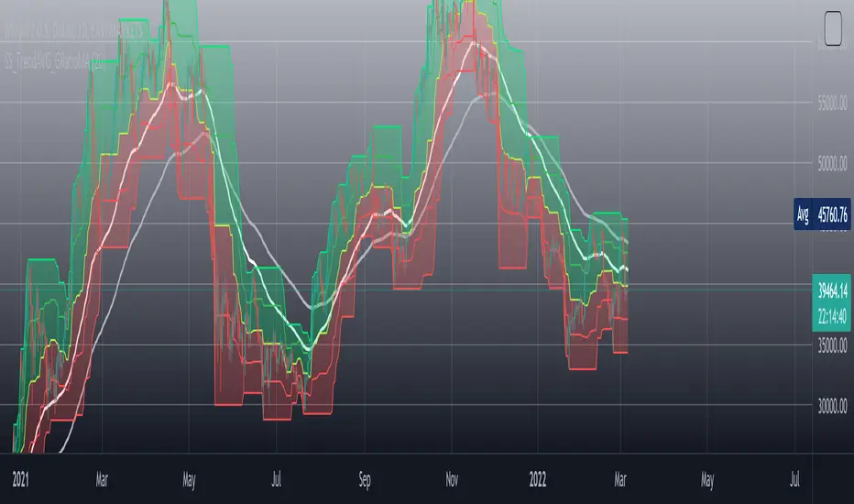Click the Avg 45760.76 price label
This screenshot has width=854, height=504.
click(822, 214)
